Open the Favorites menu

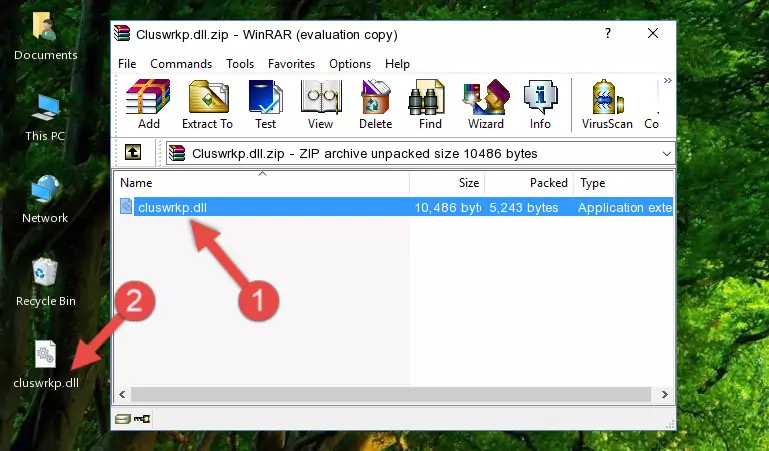291,64
